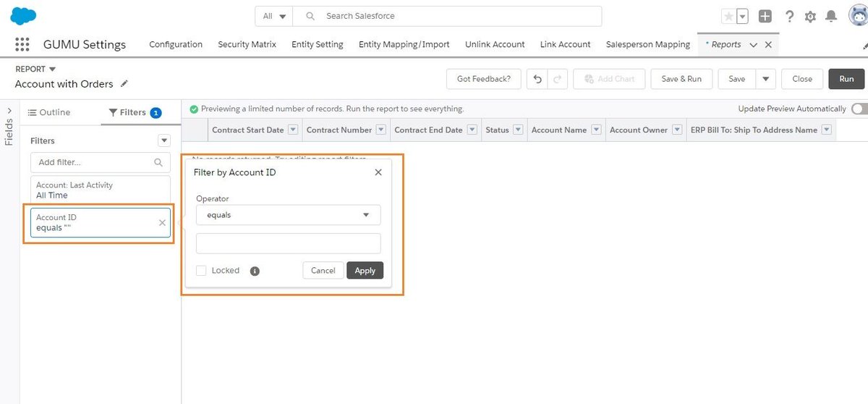
Task: Open the global actions plus icon
Action: click(x=765, y=17)
